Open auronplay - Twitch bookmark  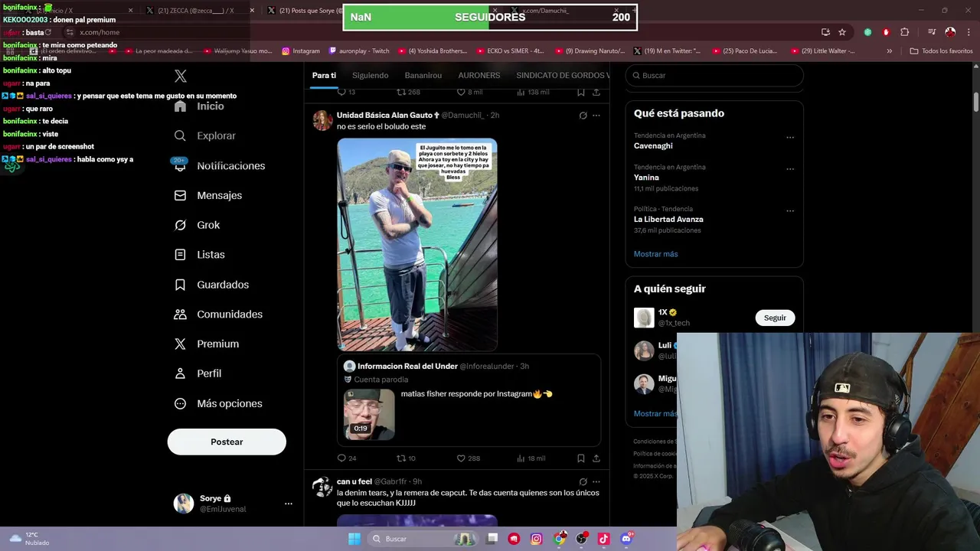click(359, 51)
